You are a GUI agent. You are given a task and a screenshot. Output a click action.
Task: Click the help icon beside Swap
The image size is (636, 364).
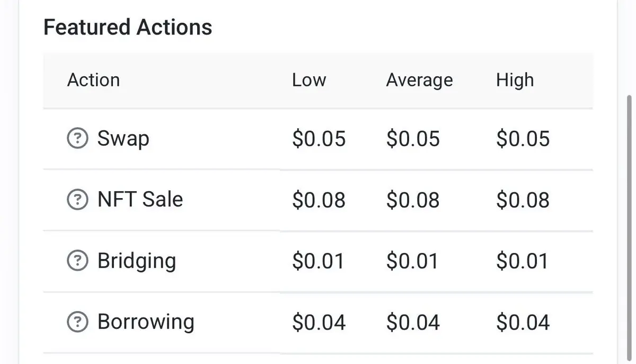click(77, 139)
